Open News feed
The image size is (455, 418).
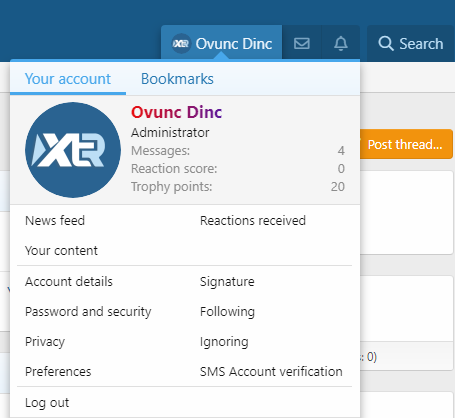pos(55,220)
